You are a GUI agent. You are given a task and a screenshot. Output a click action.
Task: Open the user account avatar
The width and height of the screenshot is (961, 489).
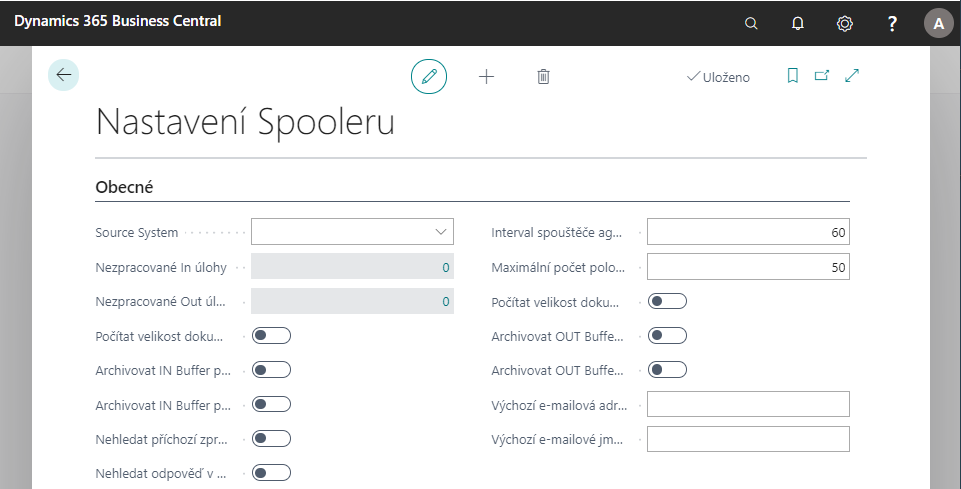click(938, 23)
